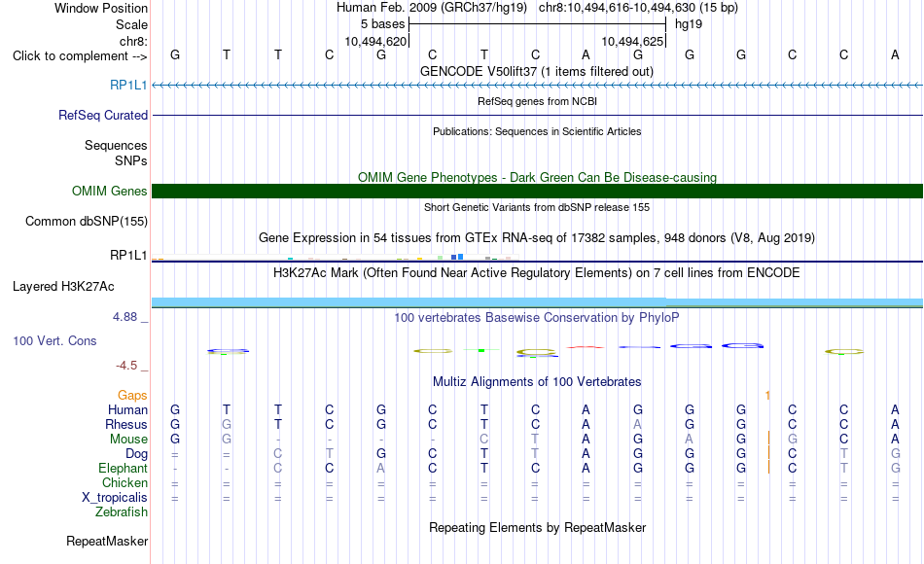Viewport: 924px width, 564px height.
Task: Click the 'GENCODE V50lift37' track title
Action: click(x=537, y=71)
